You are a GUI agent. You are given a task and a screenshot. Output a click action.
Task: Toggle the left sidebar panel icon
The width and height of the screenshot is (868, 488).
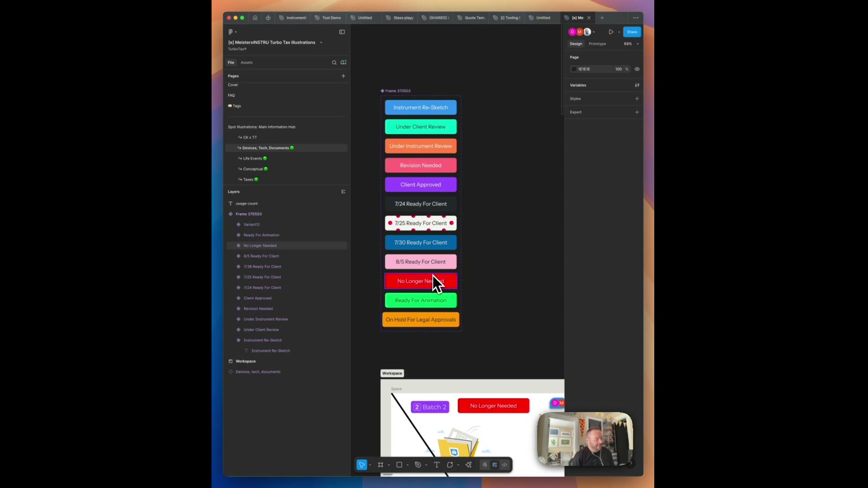[342, 32]
